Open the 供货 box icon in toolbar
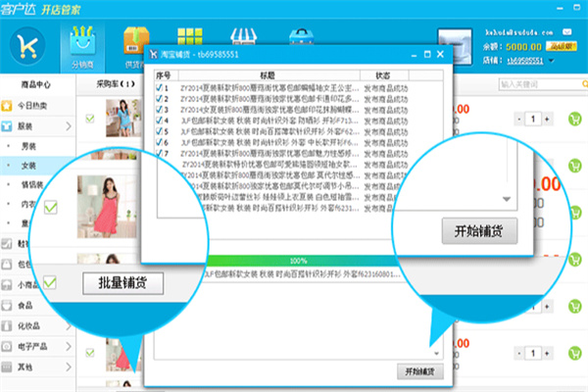The image size is (588, 392). pyautogui.click(x=135, y=39)
